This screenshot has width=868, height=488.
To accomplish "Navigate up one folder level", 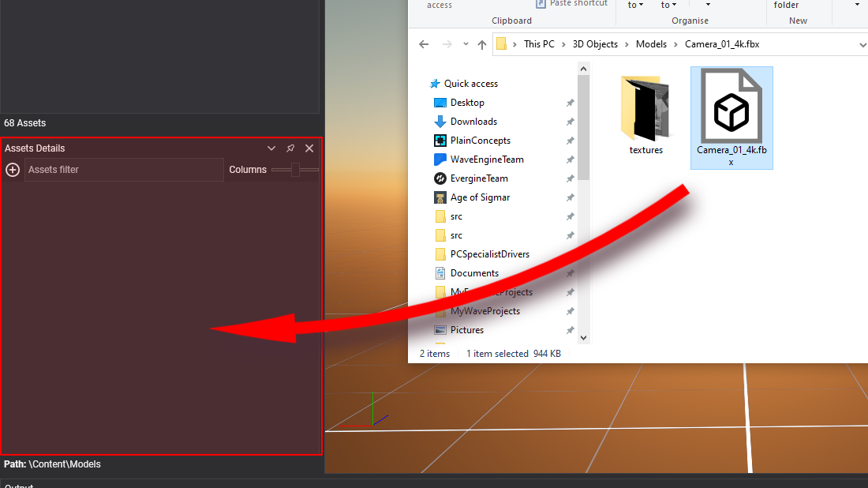I will point(481,44).
